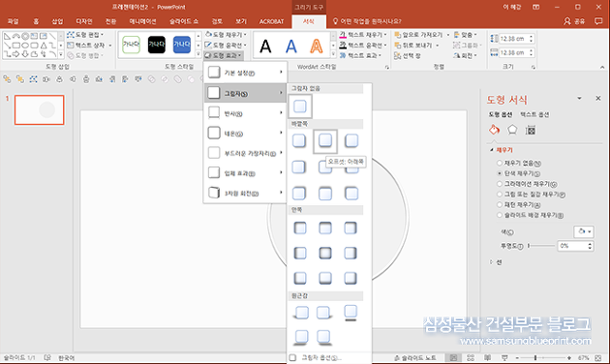Screen dimensions: 610x364
Task: Apply the Offset Diagonal Bottom Left outer shadow preset
Action: pyautogui.click(x=351, y=140)
